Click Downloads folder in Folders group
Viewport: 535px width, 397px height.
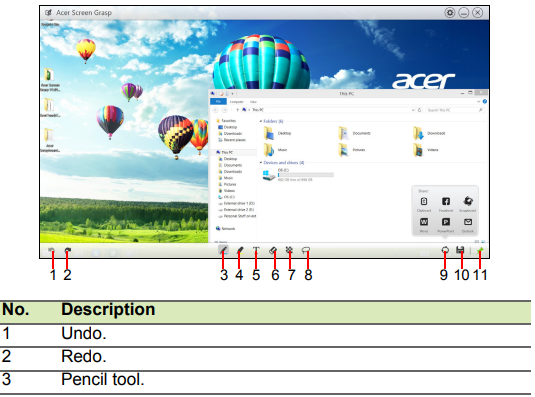(429, 133)
